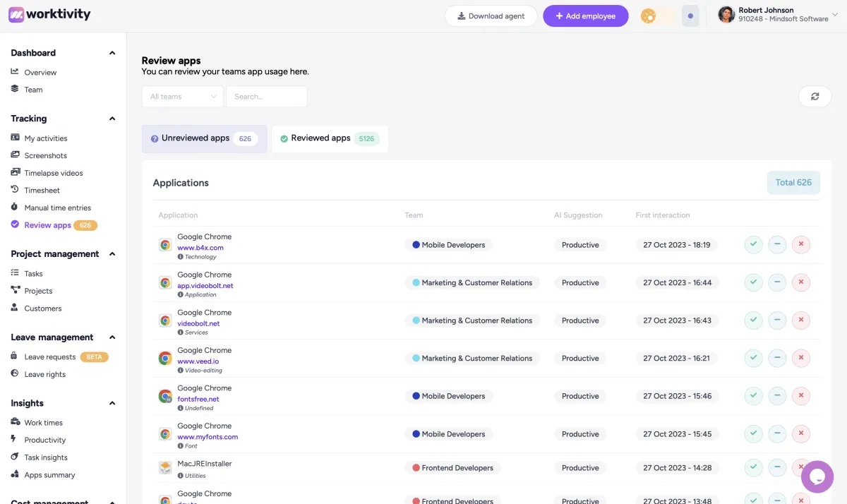Select the Unreviewed apps tab
Viewport: 847px width, 504px height.
click(x=204, y=139)
